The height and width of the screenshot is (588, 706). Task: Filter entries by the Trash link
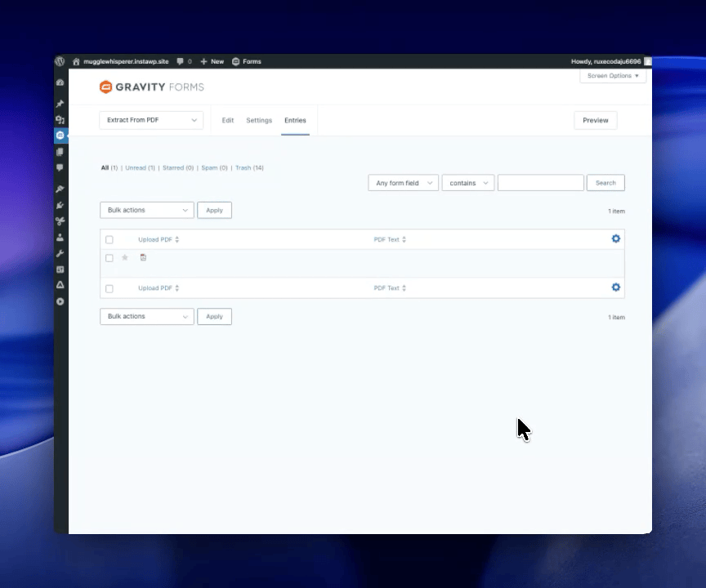[243, 167]
